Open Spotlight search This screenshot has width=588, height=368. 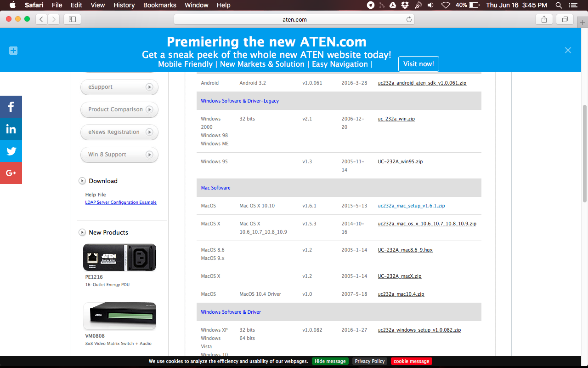559,5
